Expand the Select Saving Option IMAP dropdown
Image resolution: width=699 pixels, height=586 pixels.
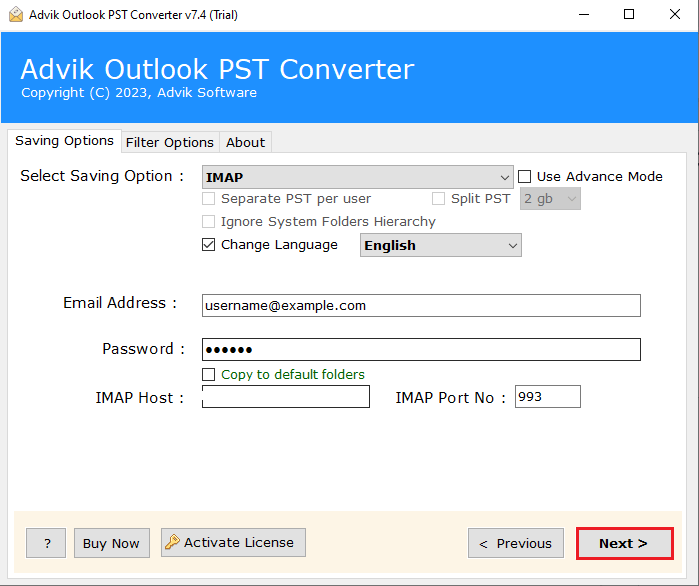(x=358, y=177)
